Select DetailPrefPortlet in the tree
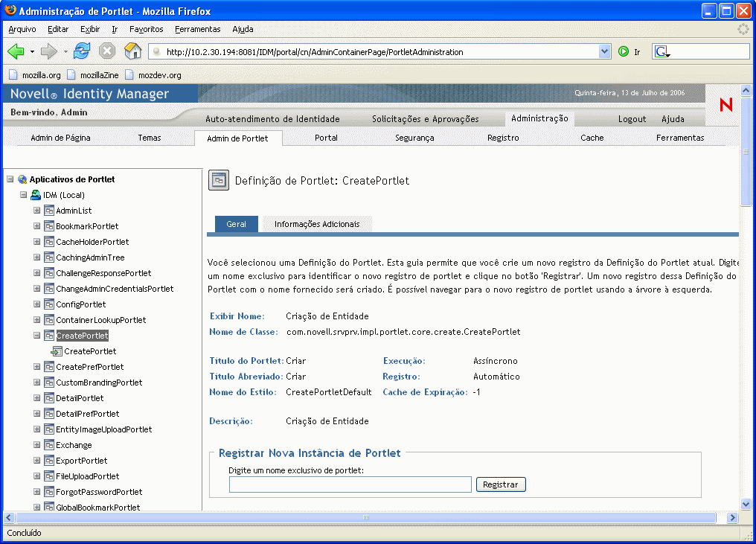 [x=87, y=414]
